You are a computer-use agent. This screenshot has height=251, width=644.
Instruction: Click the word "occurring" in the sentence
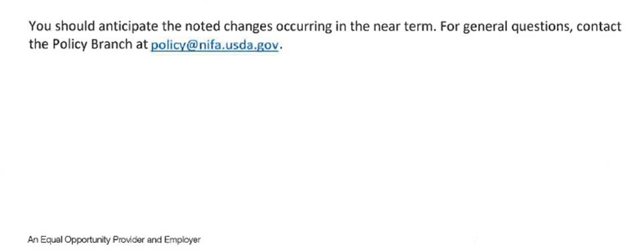(304, 27)
